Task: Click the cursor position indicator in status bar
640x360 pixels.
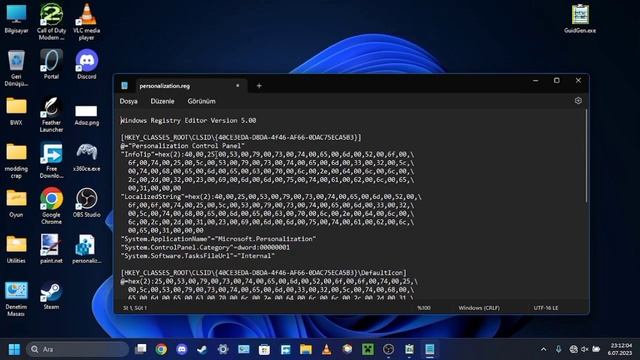Action: click(135, 308)
